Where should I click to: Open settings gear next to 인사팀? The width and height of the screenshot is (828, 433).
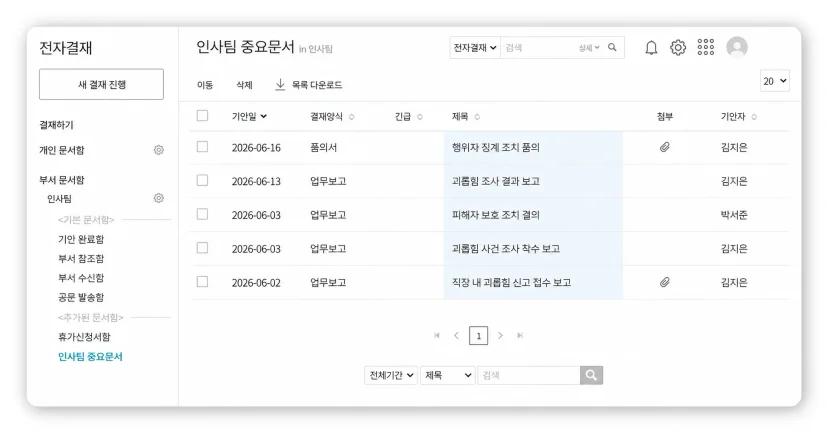click(158, 198)
